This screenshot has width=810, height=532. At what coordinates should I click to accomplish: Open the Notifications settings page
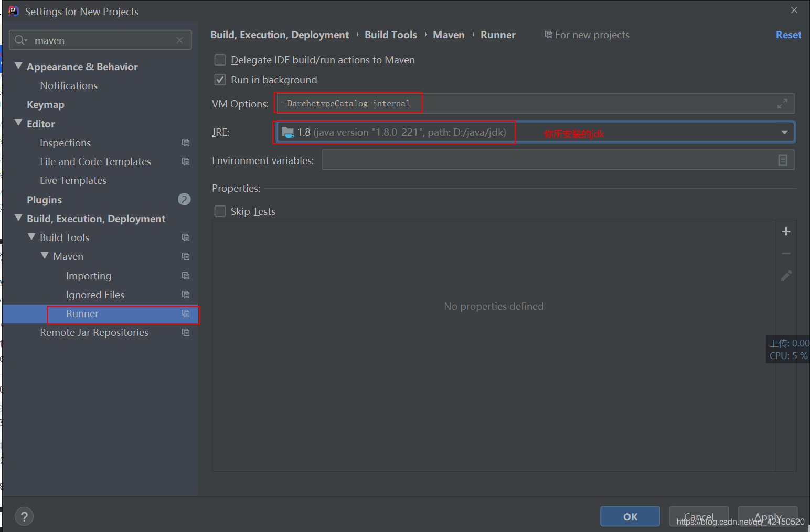click(69, 85)
